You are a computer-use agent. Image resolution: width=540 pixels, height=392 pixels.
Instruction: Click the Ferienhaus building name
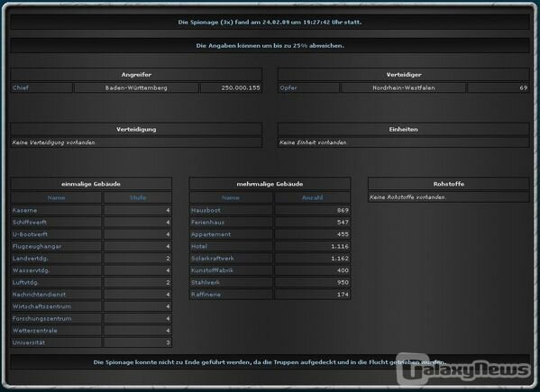click(x=207, y=223)
